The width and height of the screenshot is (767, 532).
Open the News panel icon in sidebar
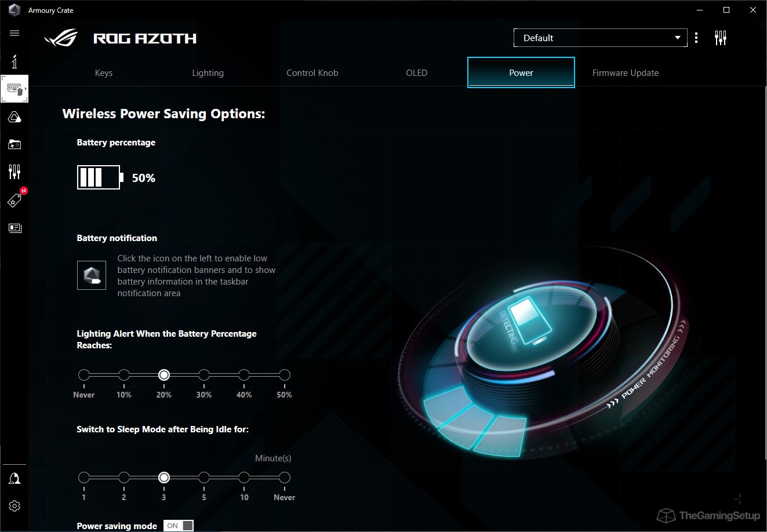(14, 228)
